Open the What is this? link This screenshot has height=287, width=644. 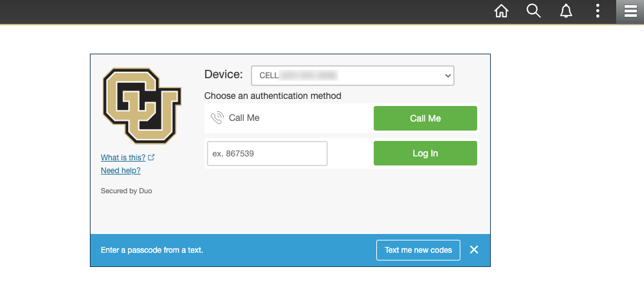tap(123, 158)
